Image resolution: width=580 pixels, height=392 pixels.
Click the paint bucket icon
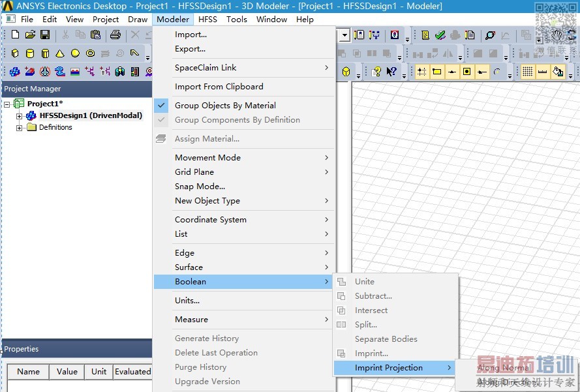(x=558, y=71)
